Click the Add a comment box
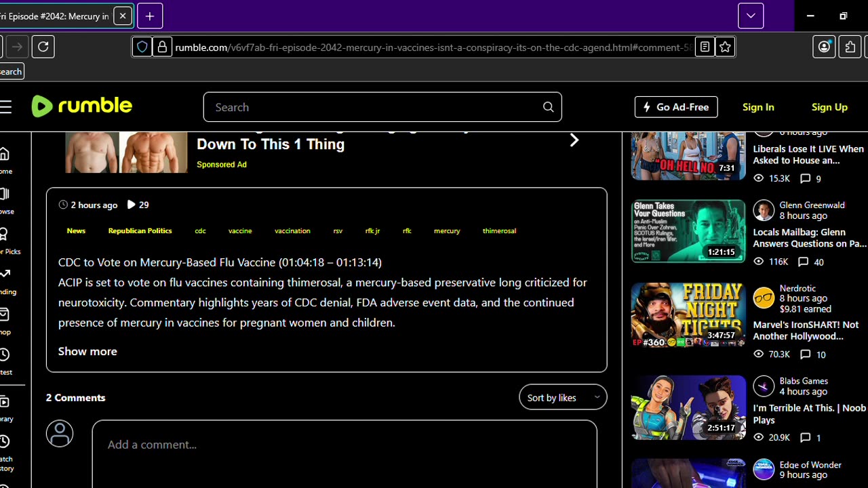868x488 pixels. (344, 453)
